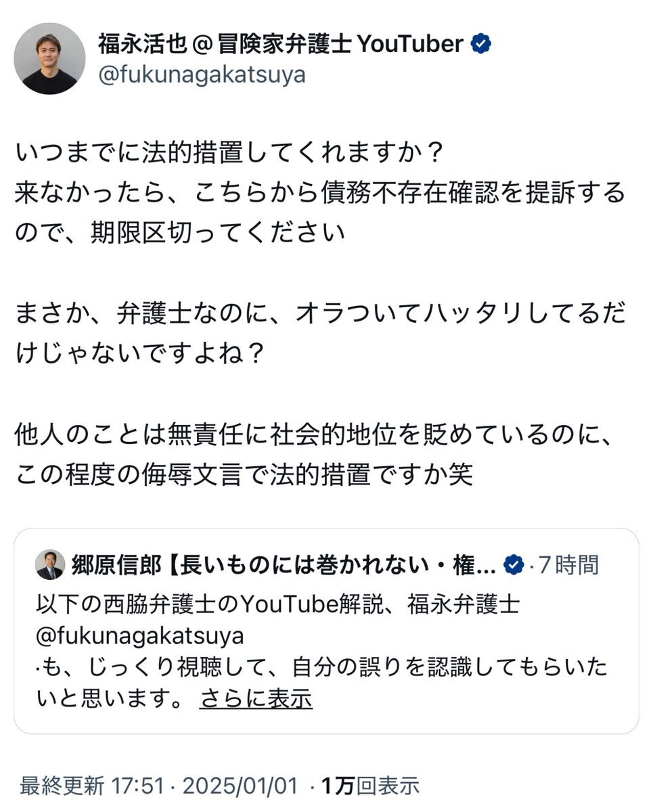Open the tweet author's profile photo
The width and height of the screenshot is (653, 812).
(x=49, y=59)
